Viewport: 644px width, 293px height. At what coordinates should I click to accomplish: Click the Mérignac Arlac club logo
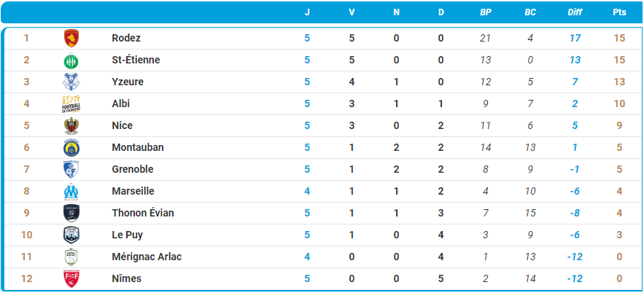[71, 257]
